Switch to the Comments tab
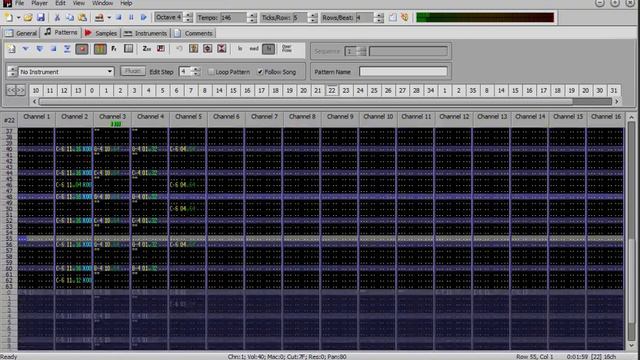Screen dimensions: 640x360 point(193,33)
